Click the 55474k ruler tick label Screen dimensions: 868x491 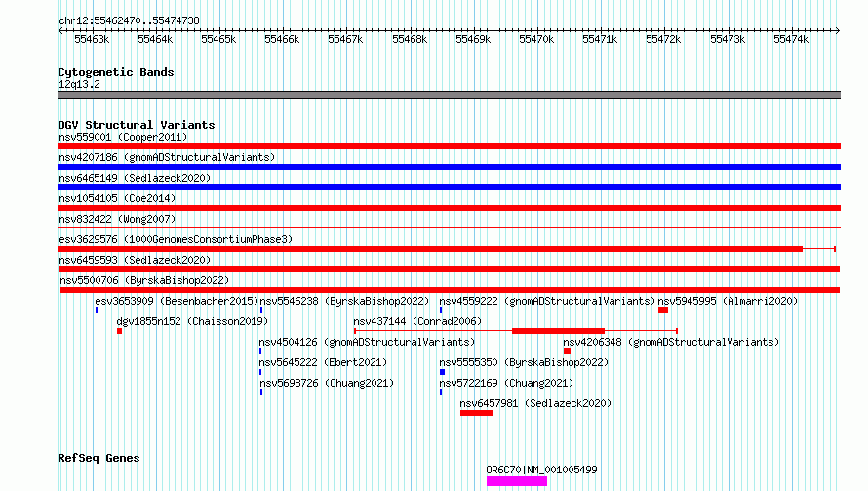click(x=791, y=39)
